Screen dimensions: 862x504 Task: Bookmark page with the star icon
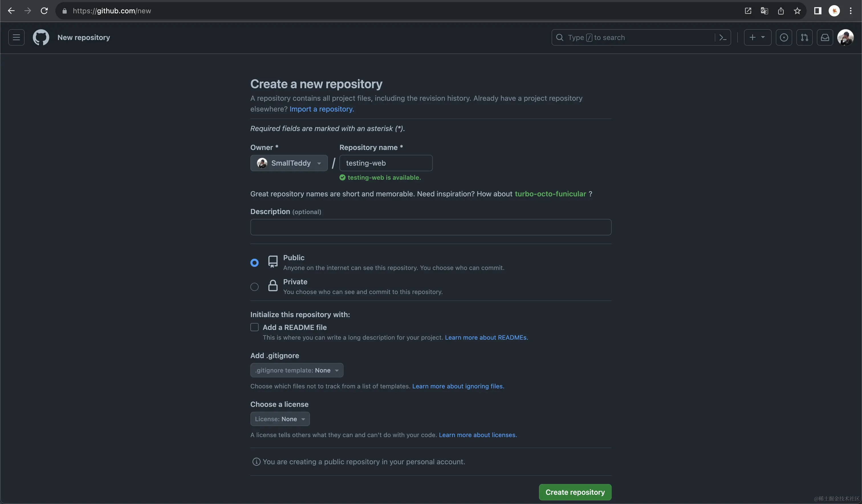[797, 11]
